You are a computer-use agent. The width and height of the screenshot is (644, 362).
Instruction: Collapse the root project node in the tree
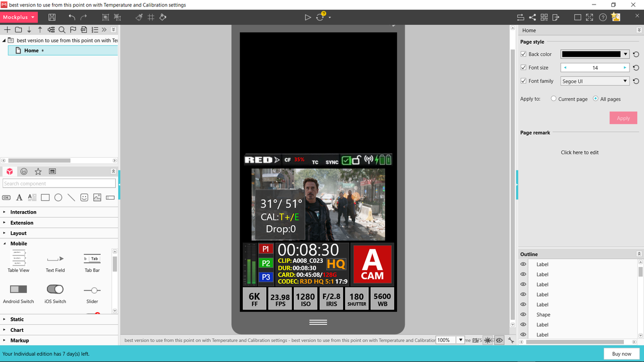[x=4, y=40]
